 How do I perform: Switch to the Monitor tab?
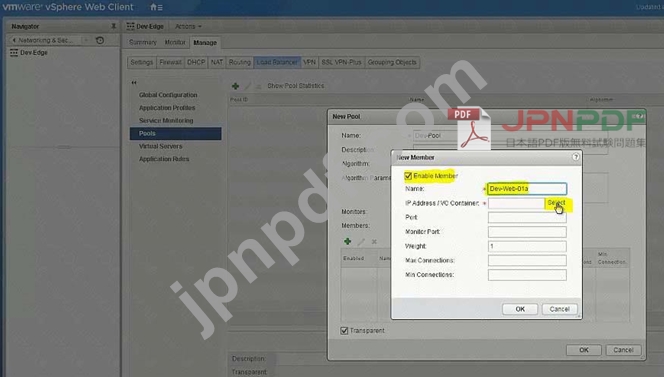[175, 42]
